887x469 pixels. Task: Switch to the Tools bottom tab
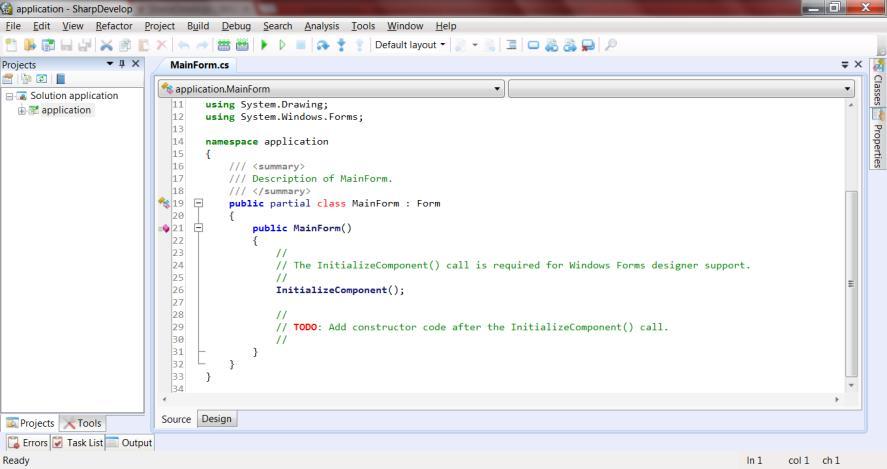click(83, 423)
